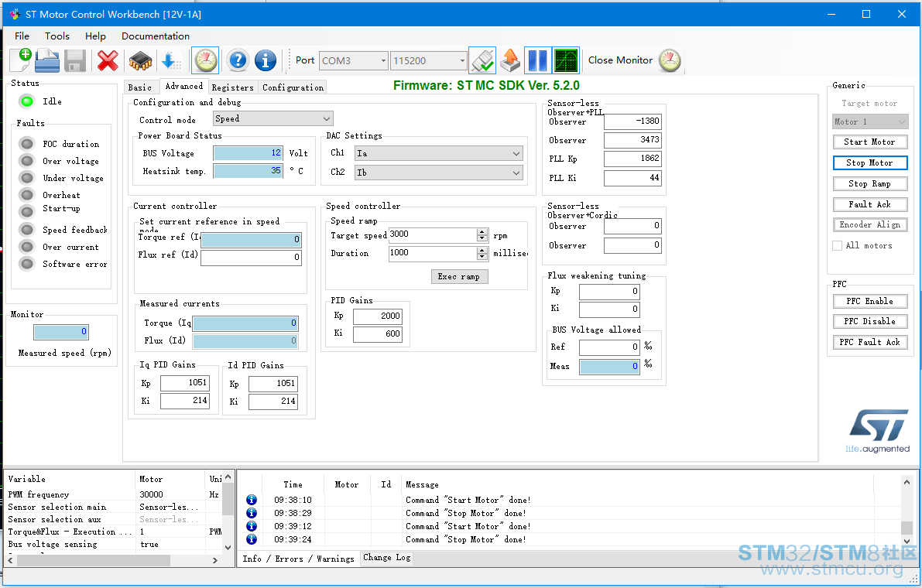Click the serial connect plug icon
The height and width of the screenshot is (588, 922).
[482, 60]
